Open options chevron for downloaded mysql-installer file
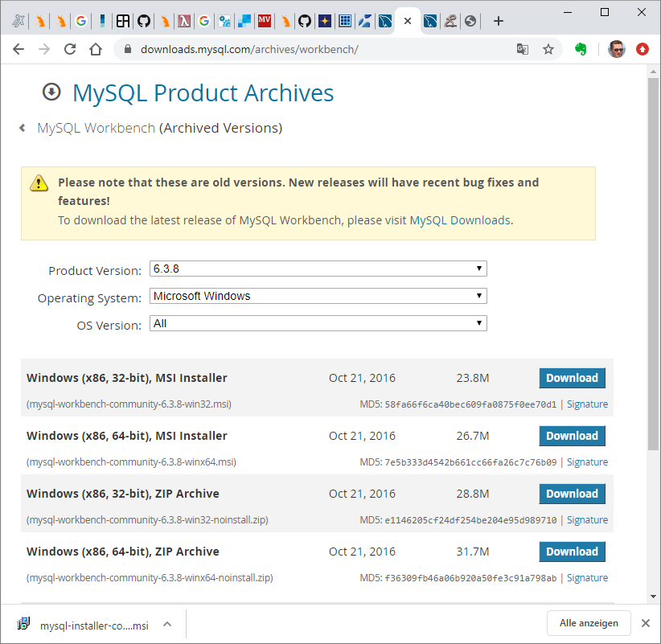The height and width of the screenshot is (644, 661). point(167,624)
